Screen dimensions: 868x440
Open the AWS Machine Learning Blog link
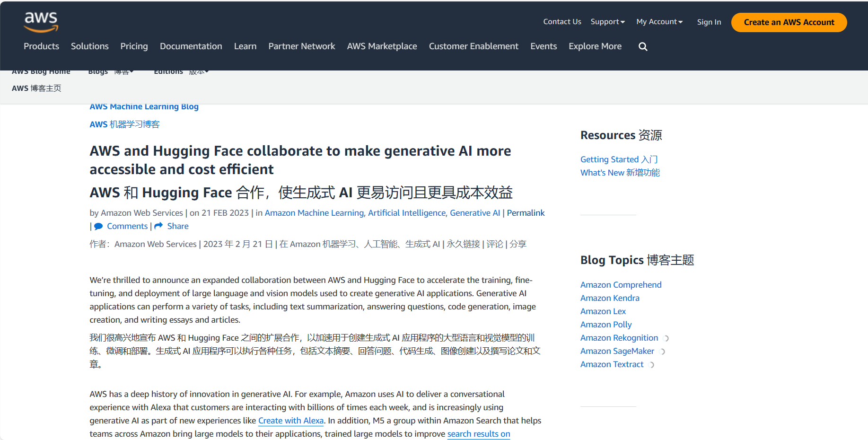click(144, 107)
